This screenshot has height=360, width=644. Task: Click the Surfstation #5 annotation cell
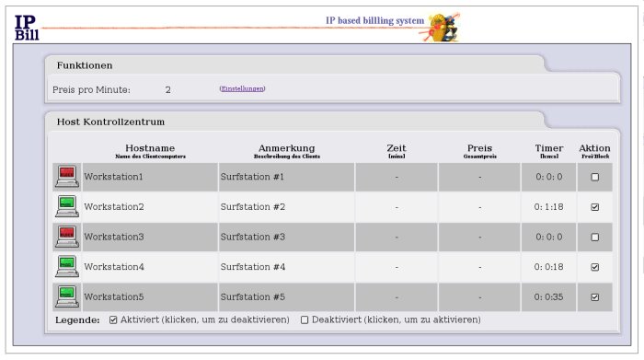click(286, 296)
